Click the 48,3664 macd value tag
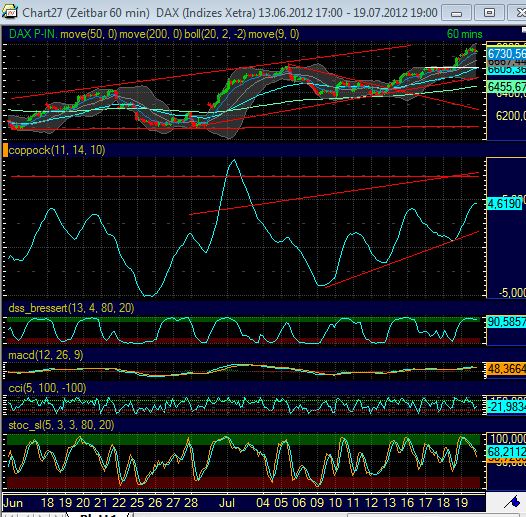This screenshot has width=526, height=517. 506,369
